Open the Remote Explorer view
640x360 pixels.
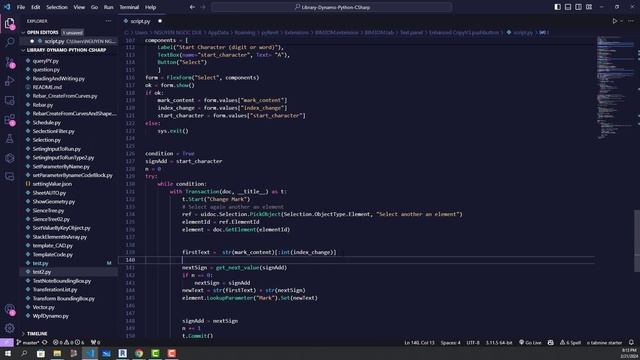coord(9,100)
